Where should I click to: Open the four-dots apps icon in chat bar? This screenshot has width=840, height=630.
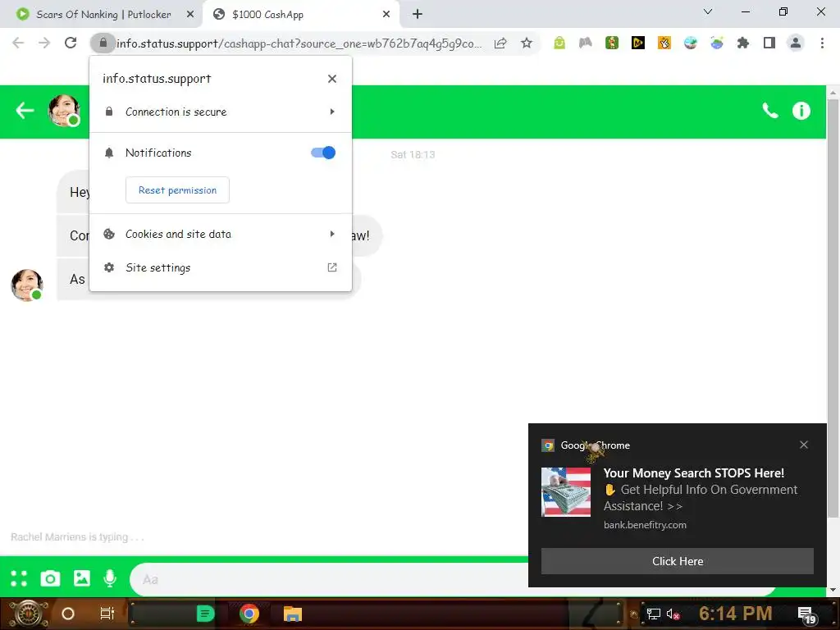[19, 578]
